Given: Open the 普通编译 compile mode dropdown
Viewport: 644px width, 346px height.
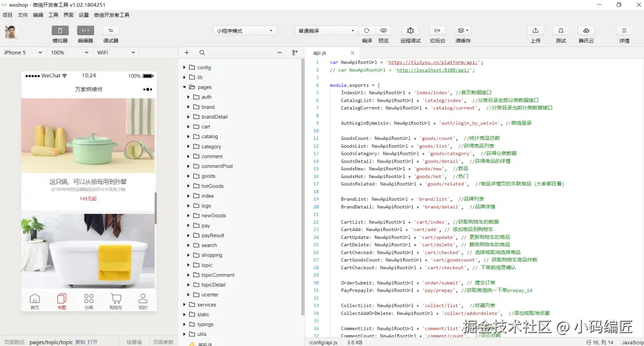Looking at the screenshot, I should [326, 30].
